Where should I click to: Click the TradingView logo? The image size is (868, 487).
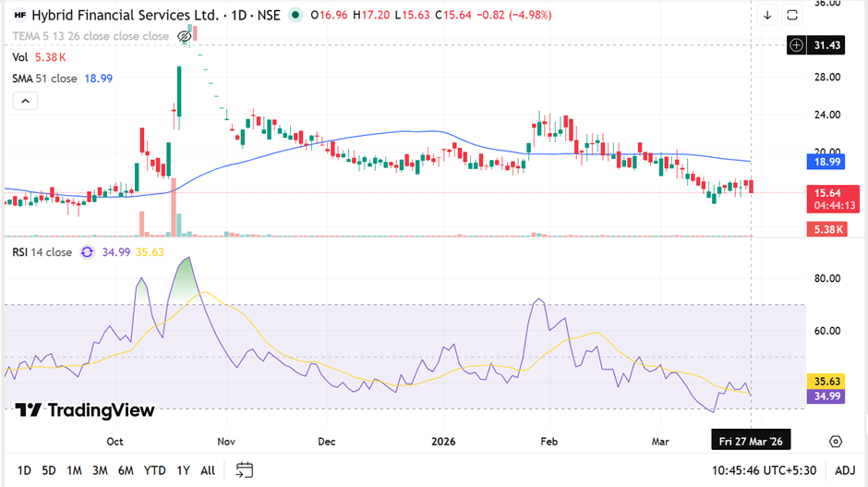point(85,410)
